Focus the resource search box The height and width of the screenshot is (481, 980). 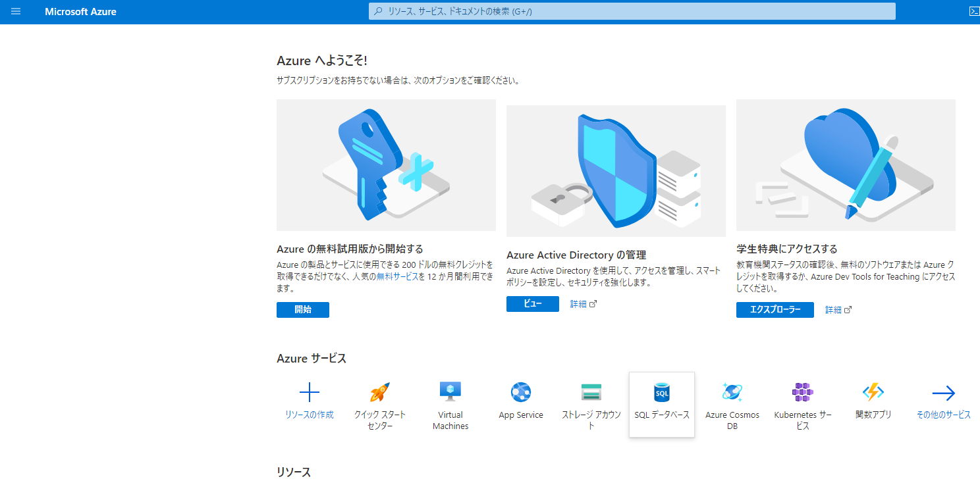(x=632, y=11)
